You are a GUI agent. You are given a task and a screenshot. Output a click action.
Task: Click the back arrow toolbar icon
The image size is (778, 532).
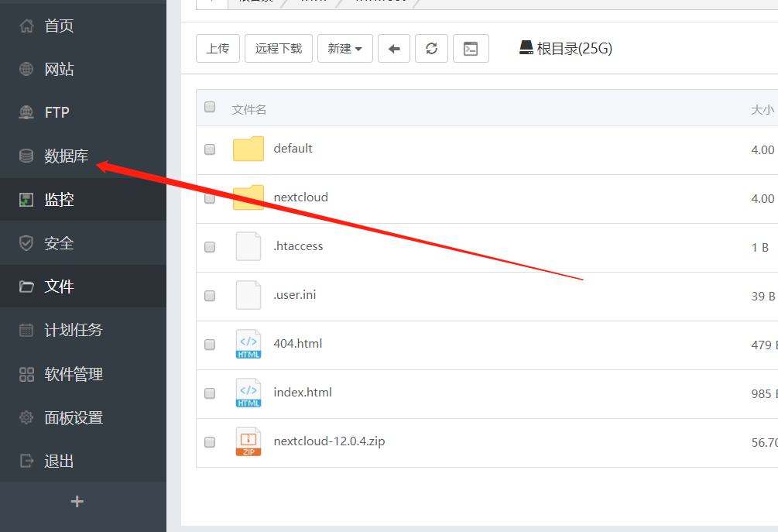click(x=394, y=49)
